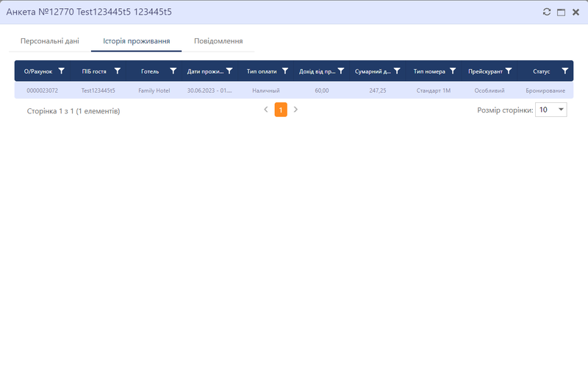Refresh the guest profile window
Viewport: 588px width, 379px height.
pos(546,13)
